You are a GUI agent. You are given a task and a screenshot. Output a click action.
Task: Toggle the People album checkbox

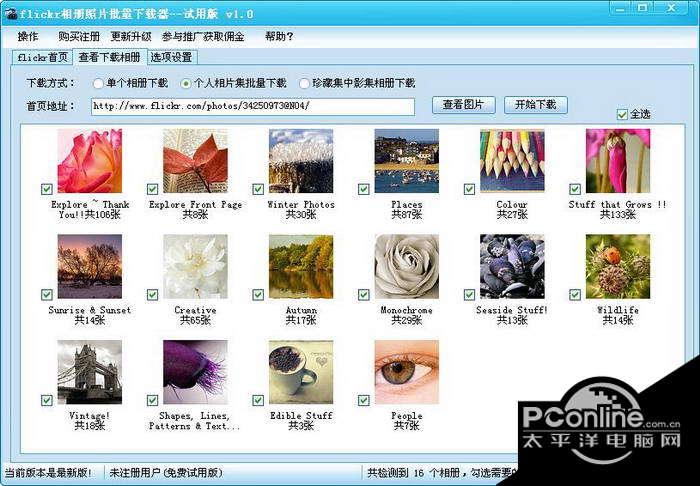point(364,400)
